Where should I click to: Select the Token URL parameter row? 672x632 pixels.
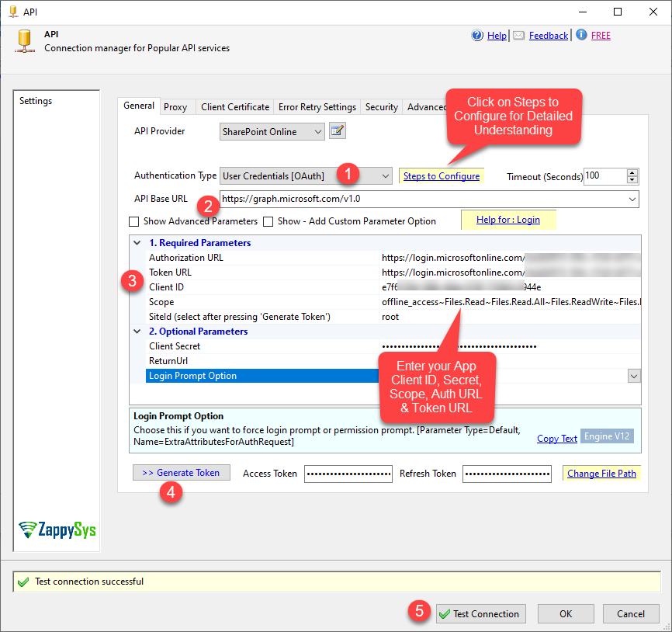coord(393,273)
